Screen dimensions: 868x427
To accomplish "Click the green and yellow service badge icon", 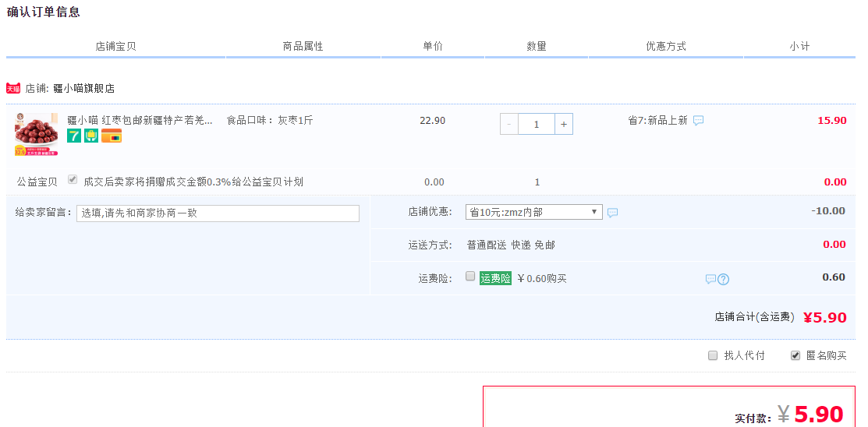I will pyautogui.click(x=91, y=136).
